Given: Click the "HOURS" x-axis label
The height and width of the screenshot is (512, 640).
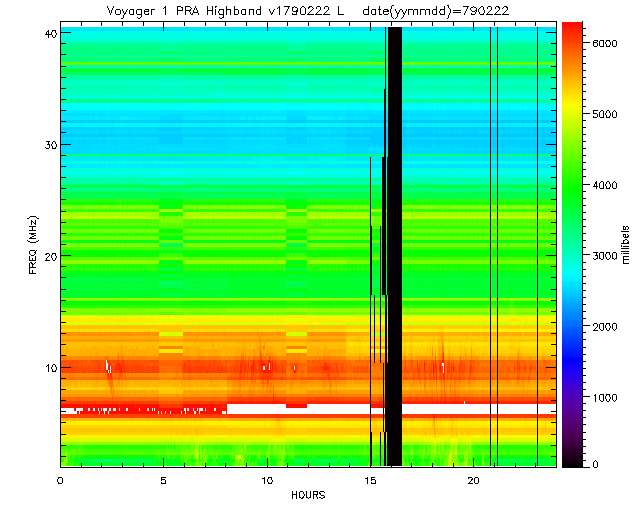Looking at the screenshot, I should pyautogui.click(x=308, y=495).
